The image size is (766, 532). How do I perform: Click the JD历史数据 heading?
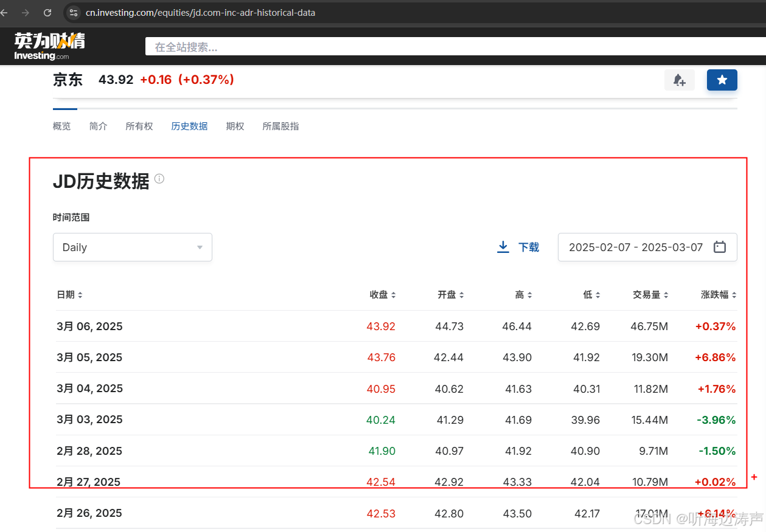(x=101, y=181)
